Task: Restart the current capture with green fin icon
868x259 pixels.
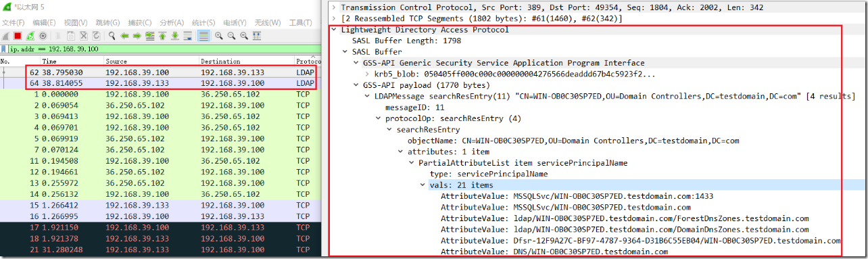Action: [x=30, y=36]
